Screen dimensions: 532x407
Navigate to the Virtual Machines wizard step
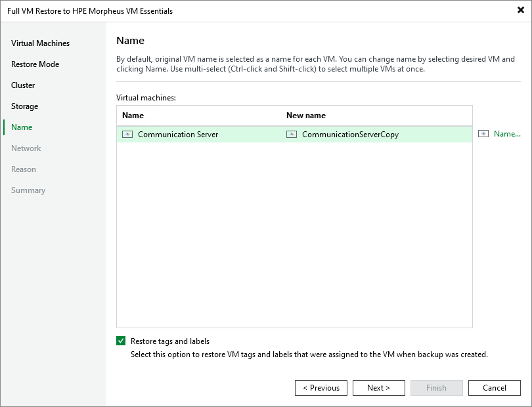click(x=40, y=43)
